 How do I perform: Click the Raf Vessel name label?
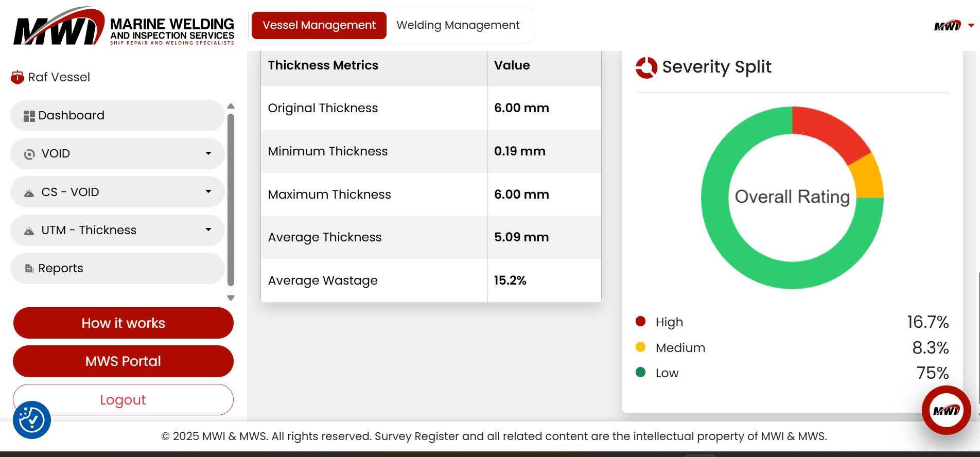[59, 77]
